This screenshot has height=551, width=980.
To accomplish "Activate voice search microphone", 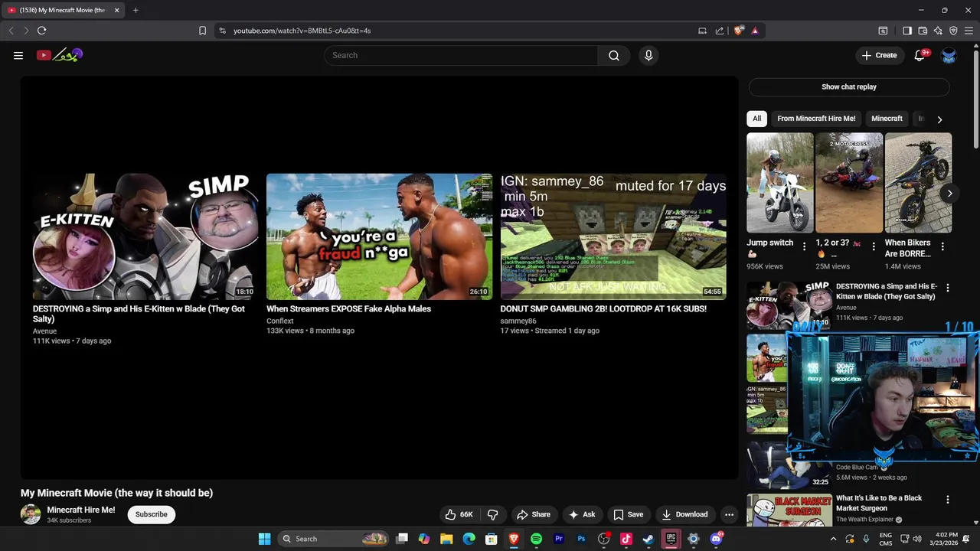I will point(648,55).
